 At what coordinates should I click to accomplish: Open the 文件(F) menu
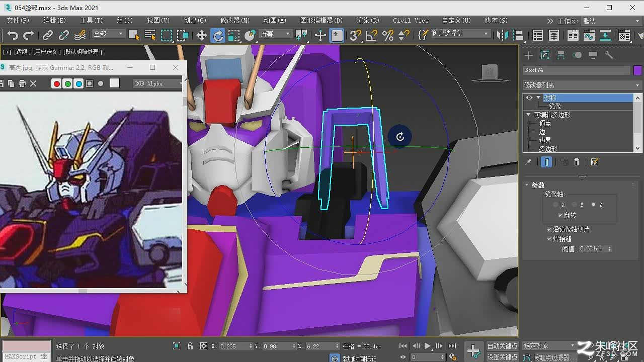click(x=18, y=21)
